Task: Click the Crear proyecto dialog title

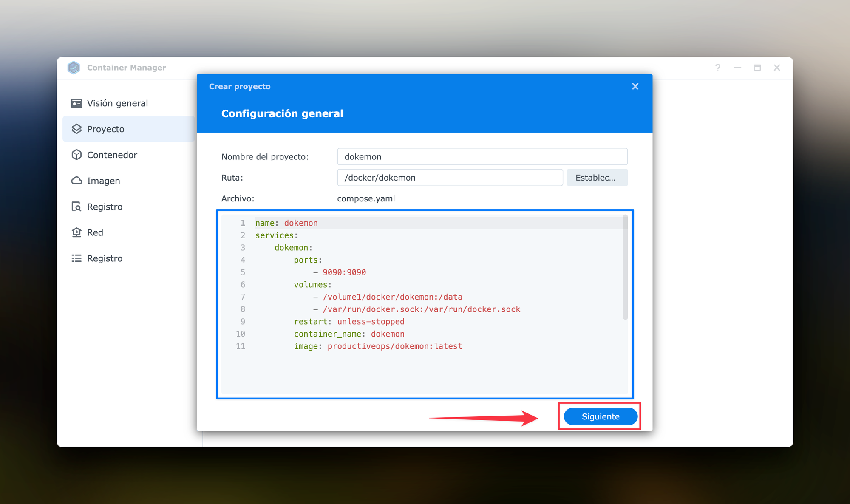Action: tap(240, 86)
